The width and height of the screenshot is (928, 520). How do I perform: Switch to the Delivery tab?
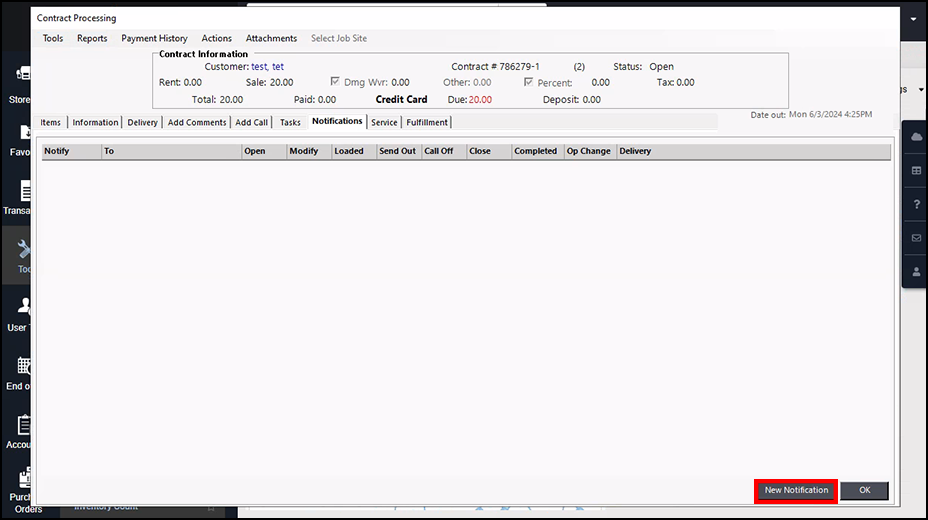point(142,122)
